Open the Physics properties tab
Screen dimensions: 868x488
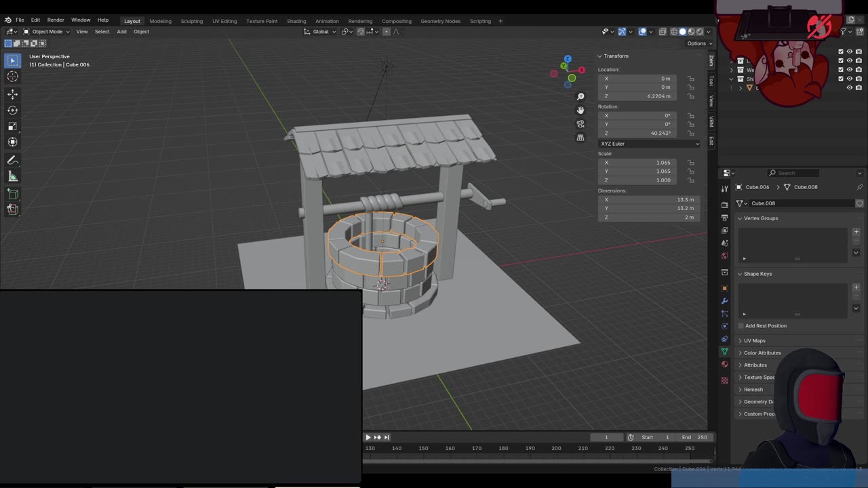coord(724,326)
